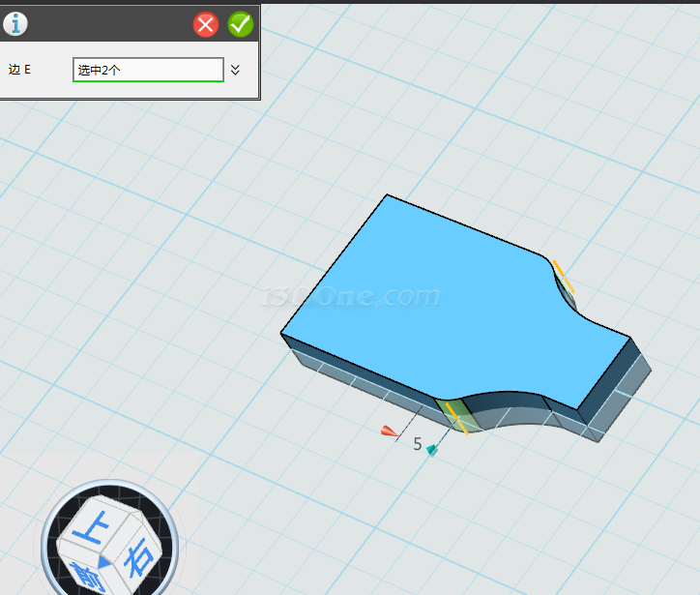This screenshot has width=700, height=595.
Task: Click the dimension value 5 near the model
Action: coord(418,444)
